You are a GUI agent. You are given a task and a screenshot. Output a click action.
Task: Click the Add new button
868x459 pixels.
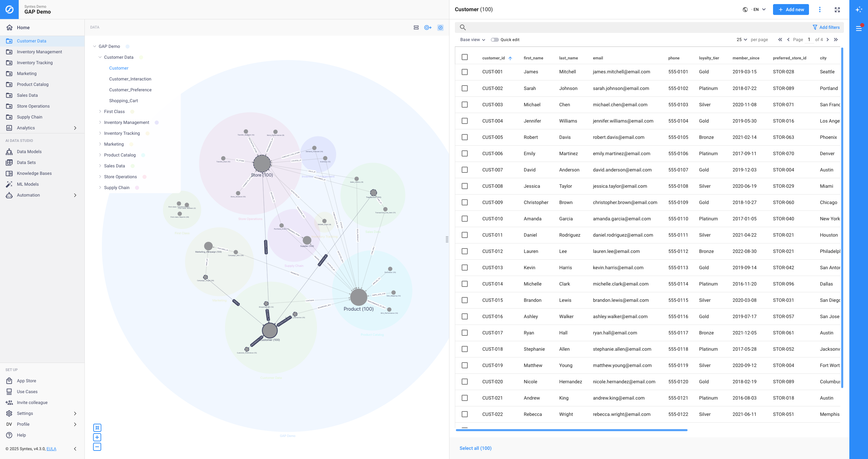point(791,10)
